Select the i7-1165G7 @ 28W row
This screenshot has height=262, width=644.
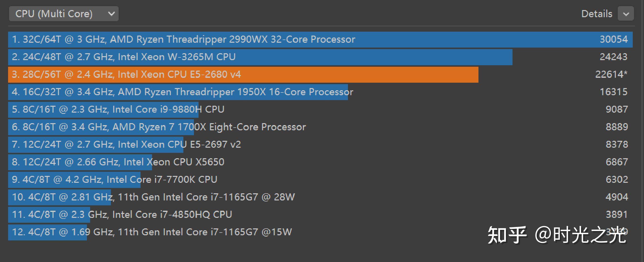(x=153, y=197)
